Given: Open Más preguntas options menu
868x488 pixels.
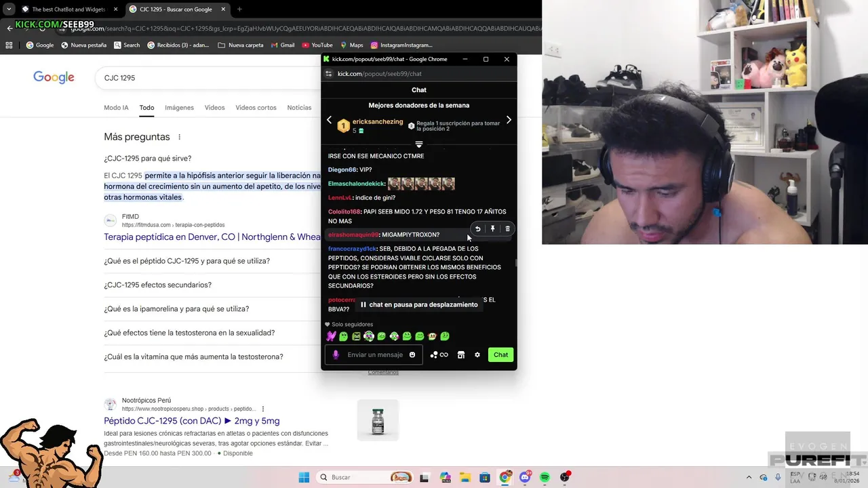Looking at the screenshot, I should [x=180, y=137].
